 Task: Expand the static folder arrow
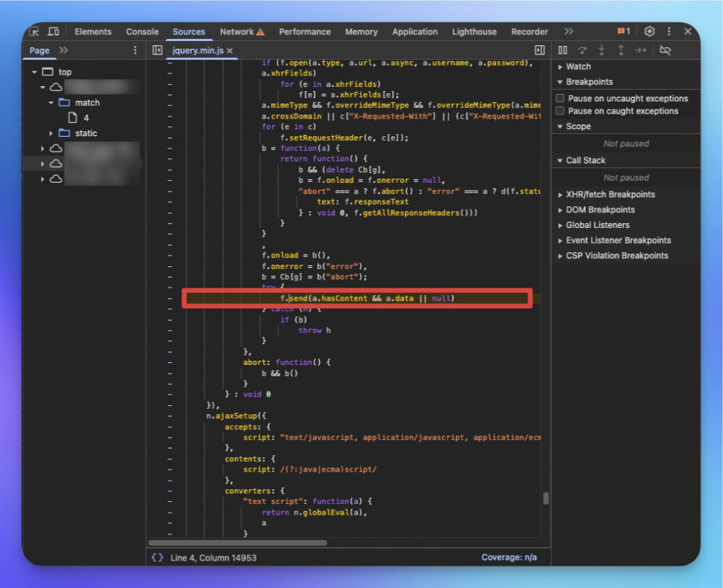tap(51, 133)
